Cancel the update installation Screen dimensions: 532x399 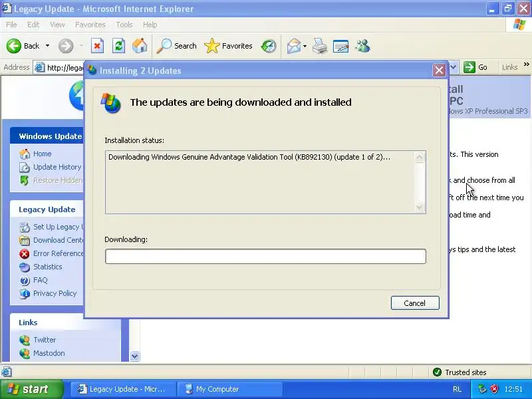click(x=415, y=303)
